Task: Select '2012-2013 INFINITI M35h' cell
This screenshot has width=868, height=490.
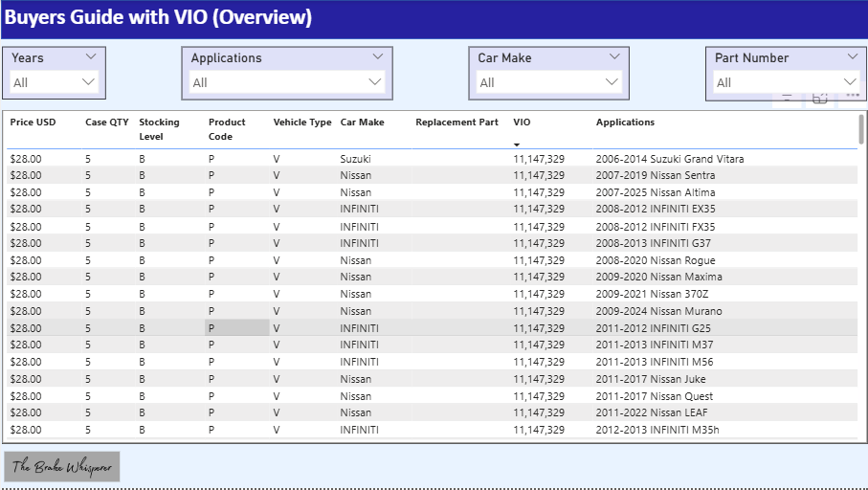Action: (x=657, y=430)
